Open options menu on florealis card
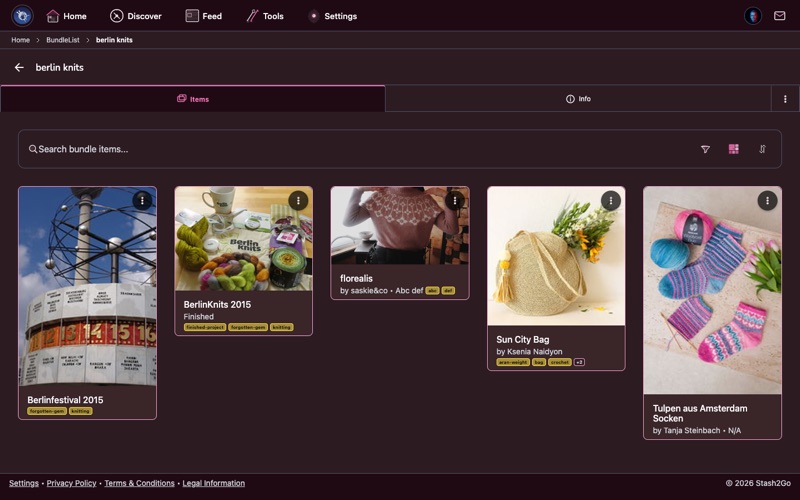800x500 pixels. coord(454,201)
